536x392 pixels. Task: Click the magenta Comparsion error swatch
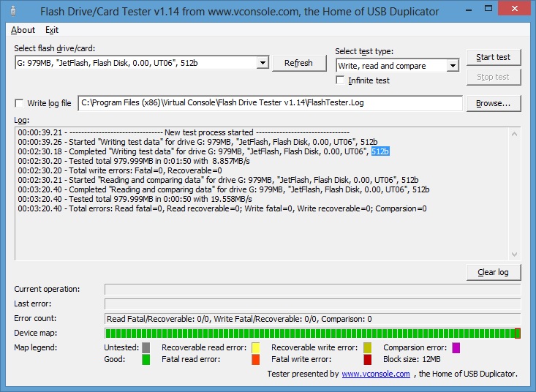456,347
